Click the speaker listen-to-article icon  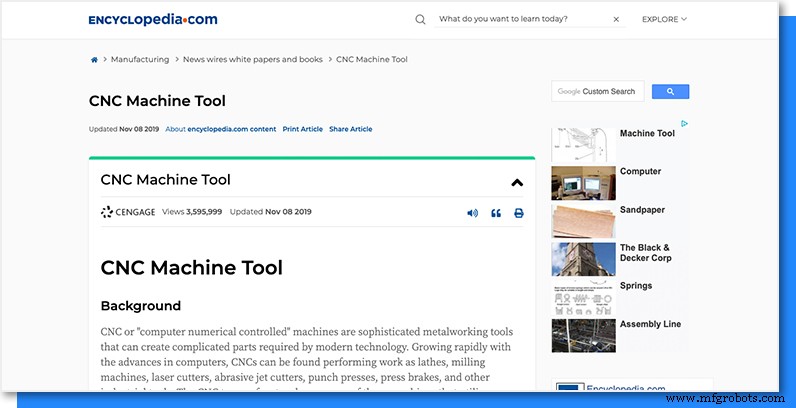pyautogui.click(x=472, y=213)
